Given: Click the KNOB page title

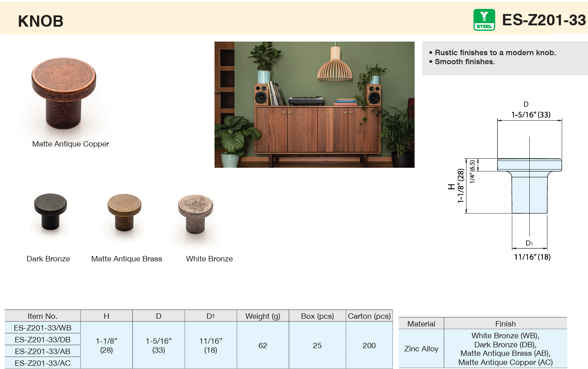Looking at the screenshot, I should [41, 21].
